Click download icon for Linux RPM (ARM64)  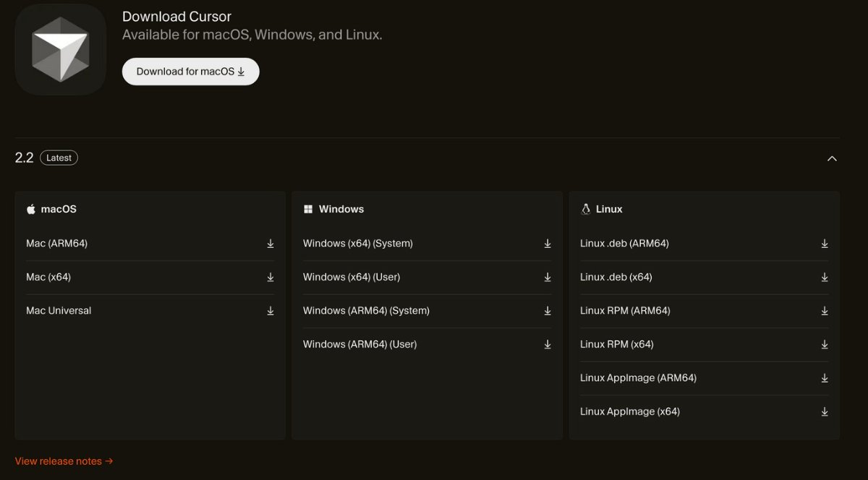(825, 311)
